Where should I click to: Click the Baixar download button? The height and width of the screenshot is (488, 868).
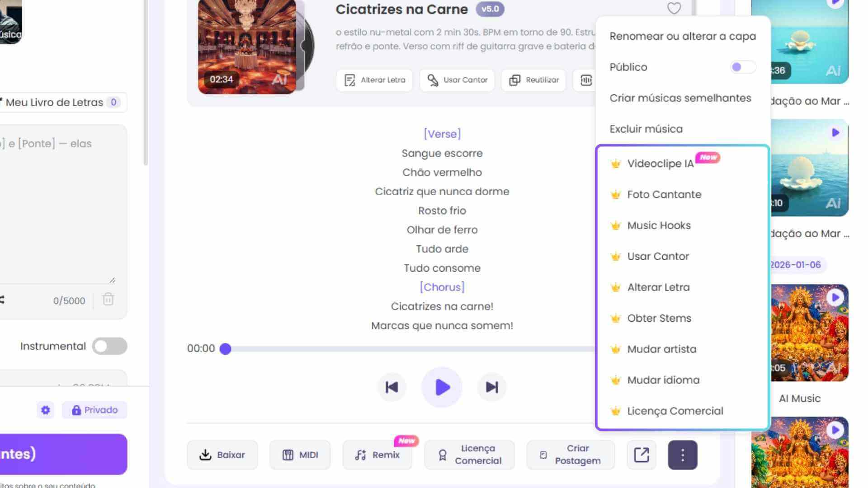pyautogui.click(x=222, y=455)
